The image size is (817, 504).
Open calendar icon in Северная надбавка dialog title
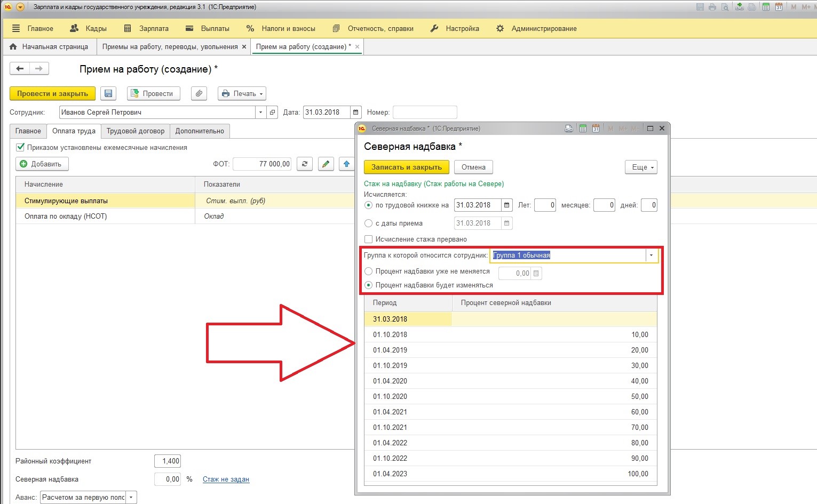click(596, 129)
